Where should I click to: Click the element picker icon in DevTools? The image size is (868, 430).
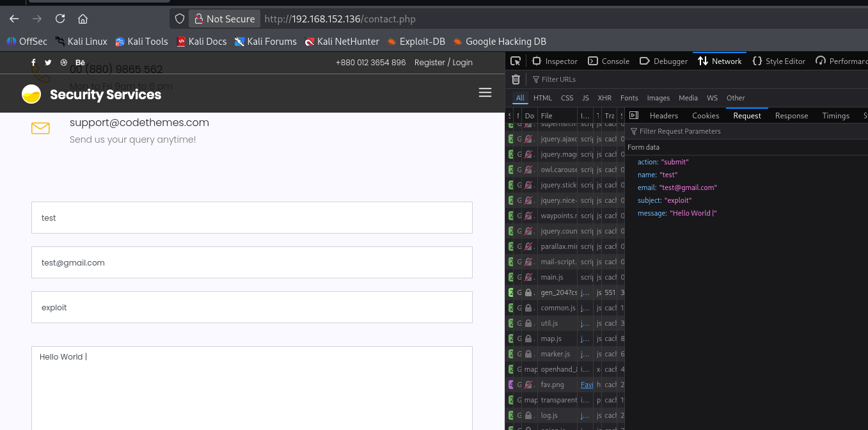516,61
